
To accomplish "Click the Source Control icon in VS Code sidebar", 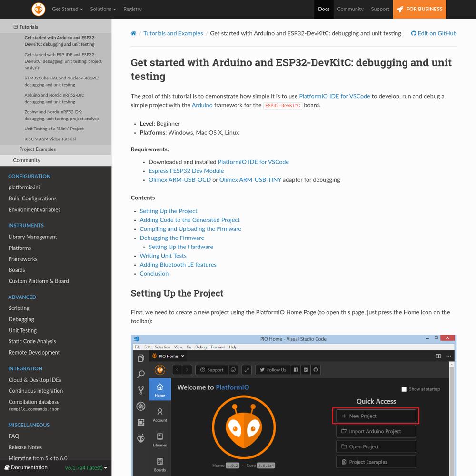I will tap(140, 390).
